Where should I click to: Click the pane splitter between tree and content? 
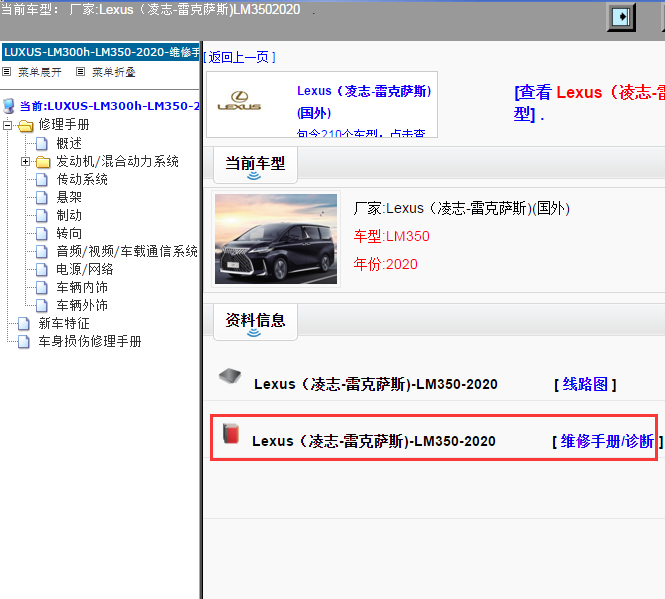click(201, 320)
